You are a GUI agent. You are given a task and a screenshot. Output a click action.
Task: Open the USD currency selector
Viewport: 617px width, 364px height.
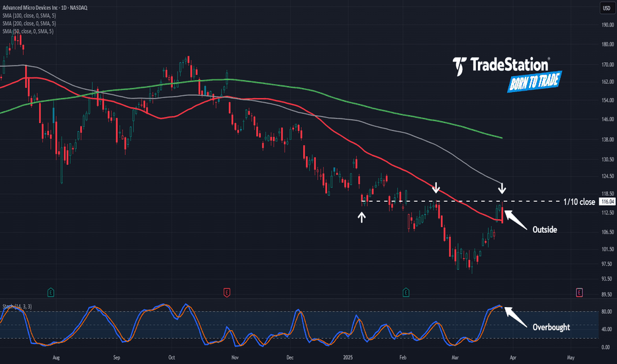(x=607, y=8)
